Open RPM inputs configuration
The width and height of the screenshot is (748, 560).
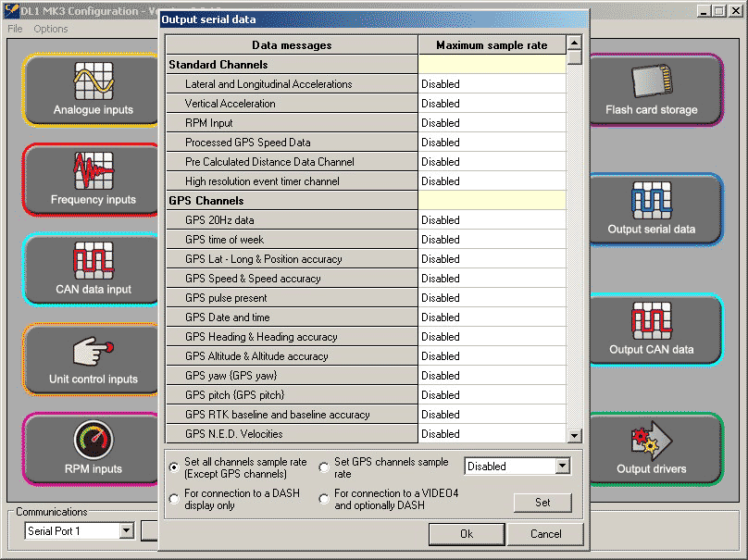[x=93, y=449]
